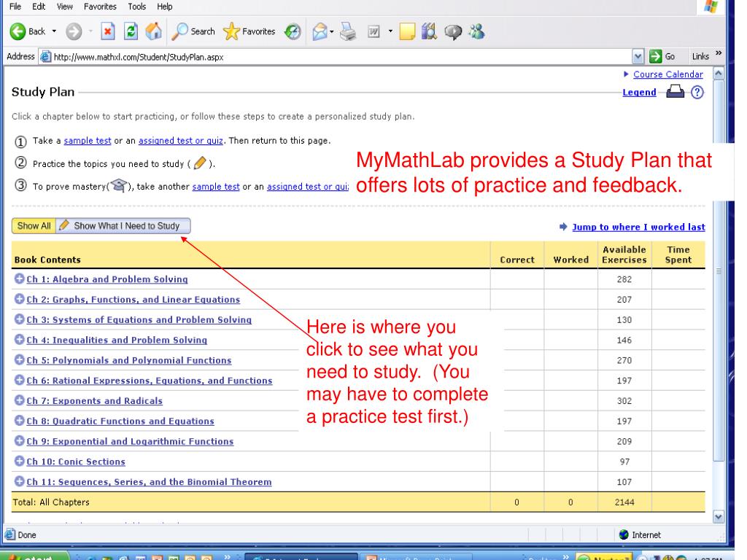This screenshot has height=560, width=747.
Task: Click the Internet zone status bar indicator
Action: coord(640,534)
